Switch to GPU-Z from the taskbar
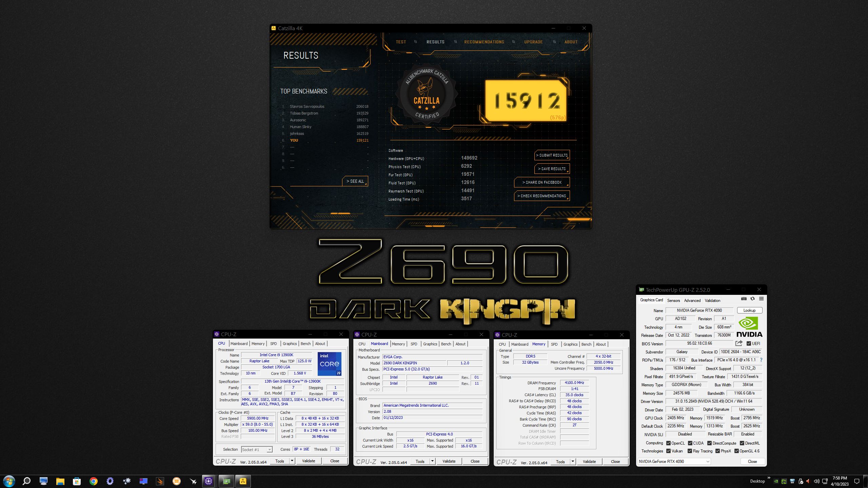Screen dimensions: 868x488 [x=226, y=481]
